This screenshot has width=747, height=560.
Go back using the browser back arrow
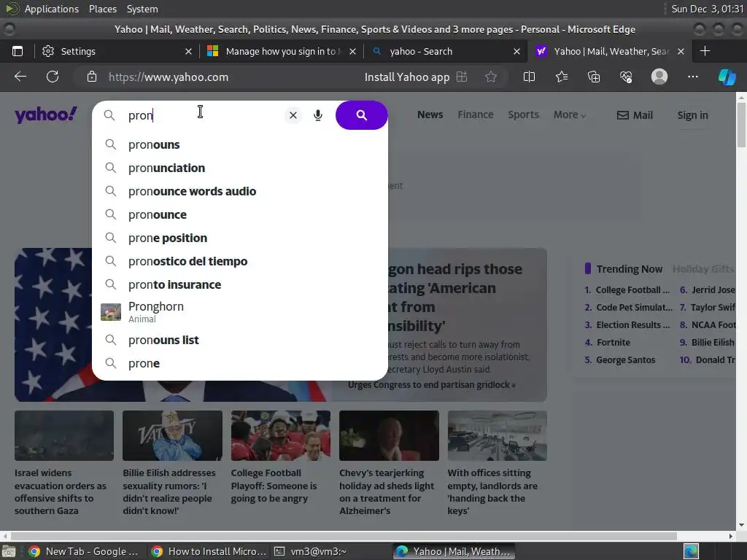click(x=20, y=77)
